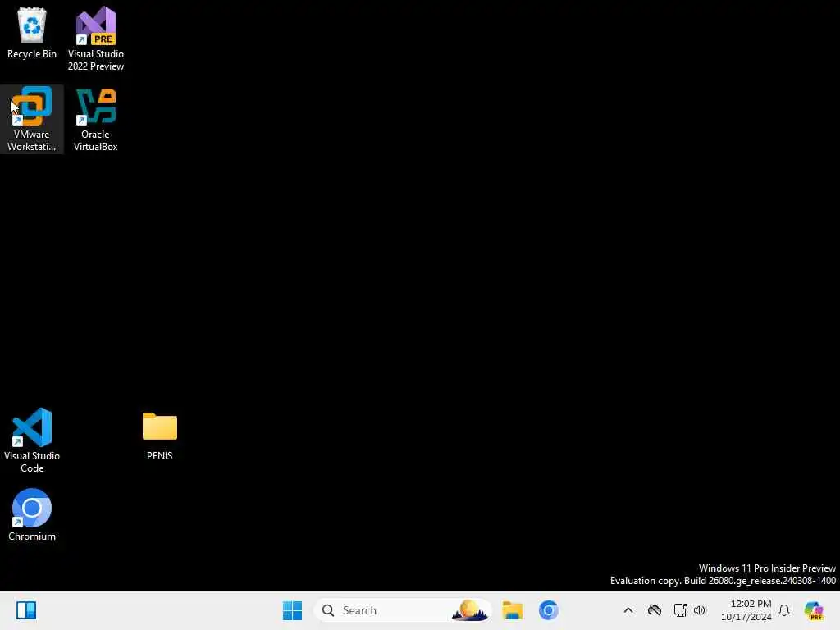Open File Explorer from the taskbar
840x630 pixels.
[x=513, y=610]
